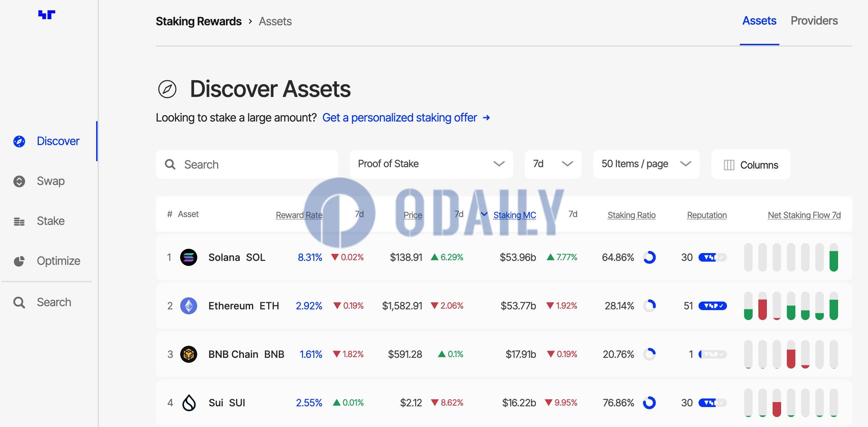Click Solana's Net Staking Flow bars

[x=791, y=257]
